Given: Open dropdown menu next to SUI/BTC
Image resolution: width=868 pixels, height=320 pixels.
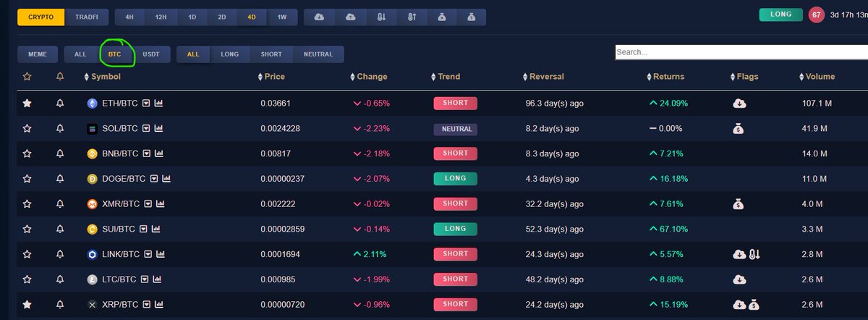Looking at the screenshot, I should pyautogui.click(x=143, y=229).
